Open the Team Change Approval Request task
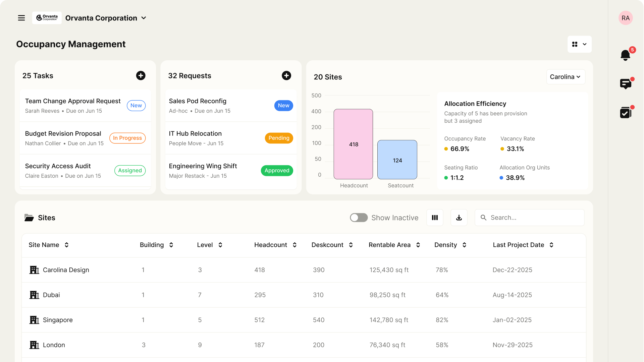 pyautogui.click(x=73, y=101)
